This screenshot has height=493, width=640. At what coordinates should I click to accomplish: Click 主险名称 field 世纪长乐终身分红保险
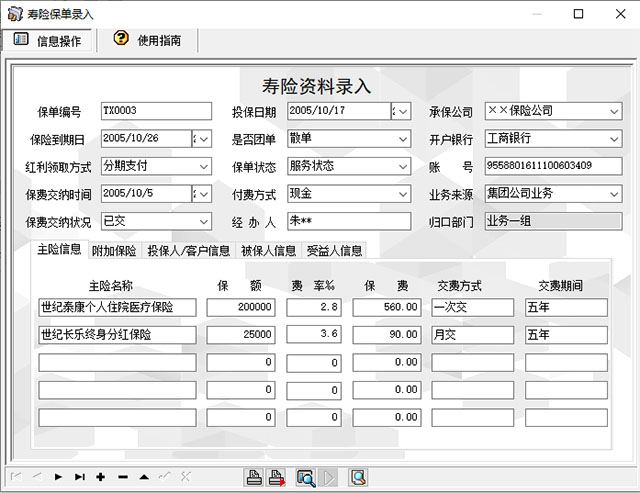(x=117, y=335)
